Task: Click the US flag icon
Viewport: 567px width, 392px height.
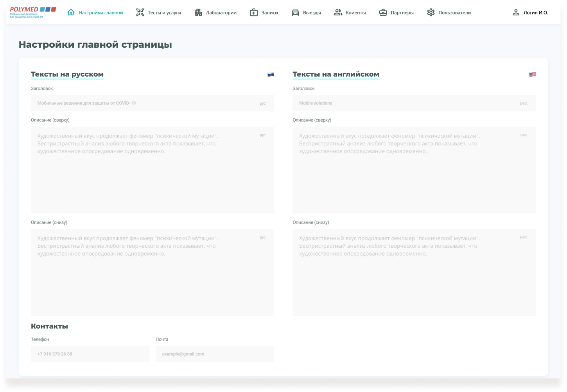Action: (532, 74)
